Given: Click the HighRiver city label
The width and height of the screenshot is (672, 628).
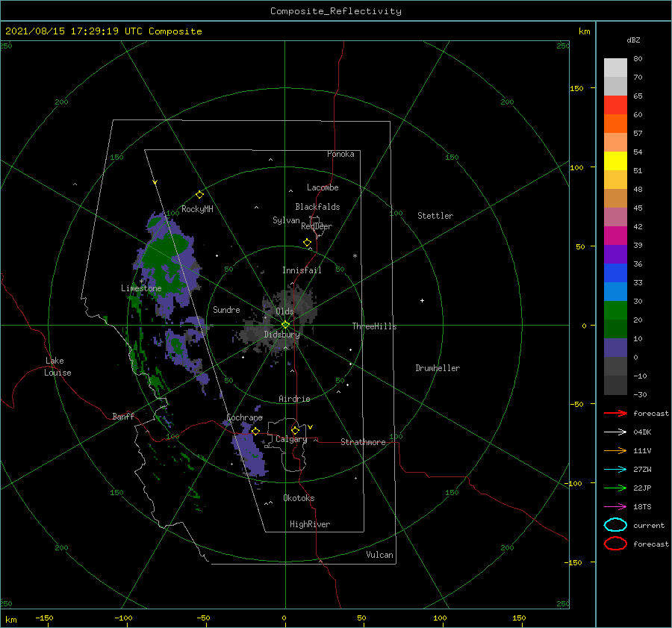Looking at the screenshot, I should click(310, 524).
